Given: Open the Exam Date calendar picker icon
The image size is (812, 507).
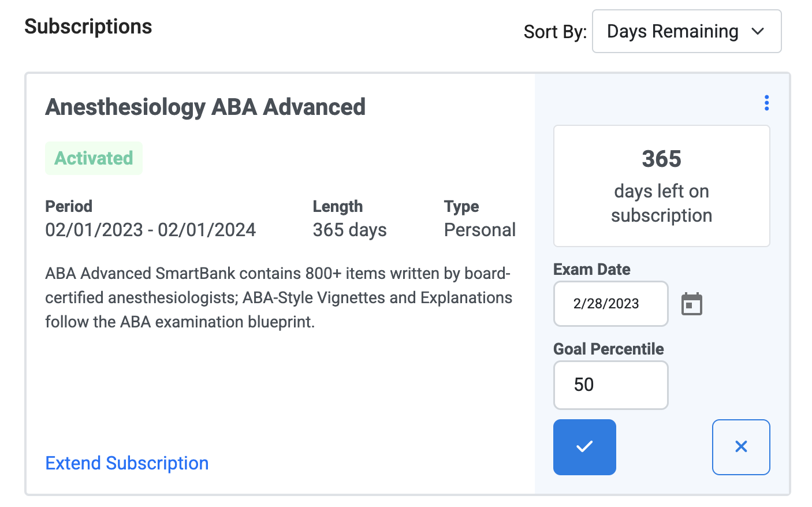Looking at the screenshot, I should pyautogui.click(x=691, y=304).
